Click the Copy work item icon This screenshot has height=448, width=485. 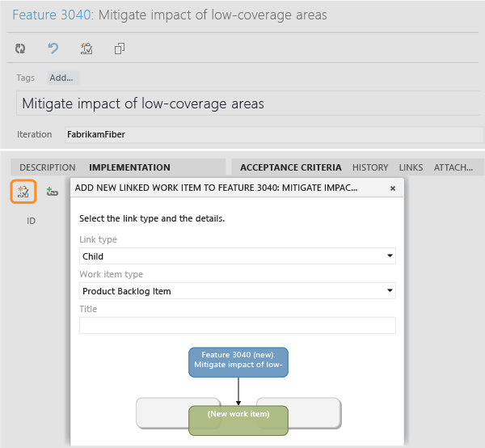(x=120, y=49)
